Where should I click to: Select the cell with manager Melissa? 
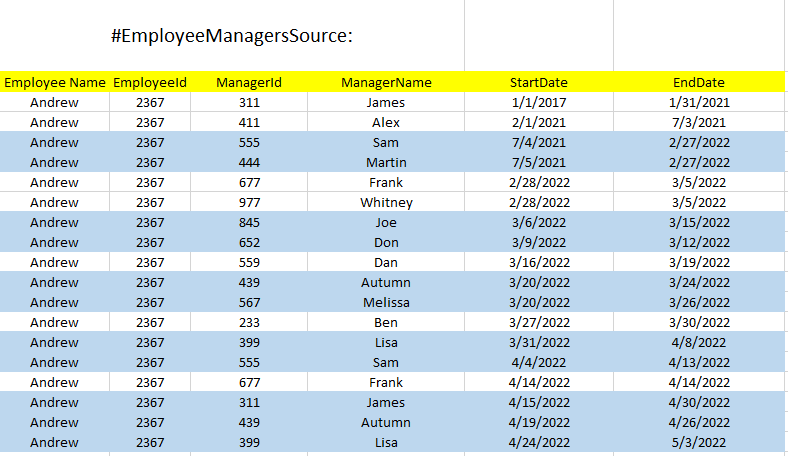tap(386, 302)
